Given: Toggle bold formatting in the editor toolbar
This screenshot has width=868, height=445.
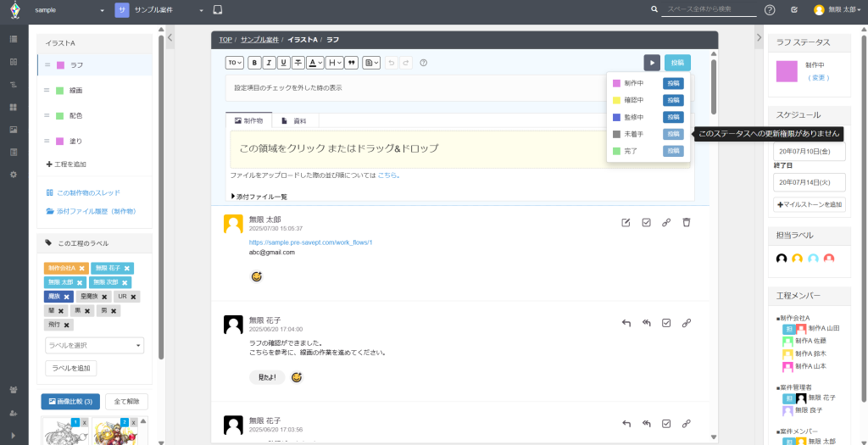Looking at the screenshot, I should (253, 63).
